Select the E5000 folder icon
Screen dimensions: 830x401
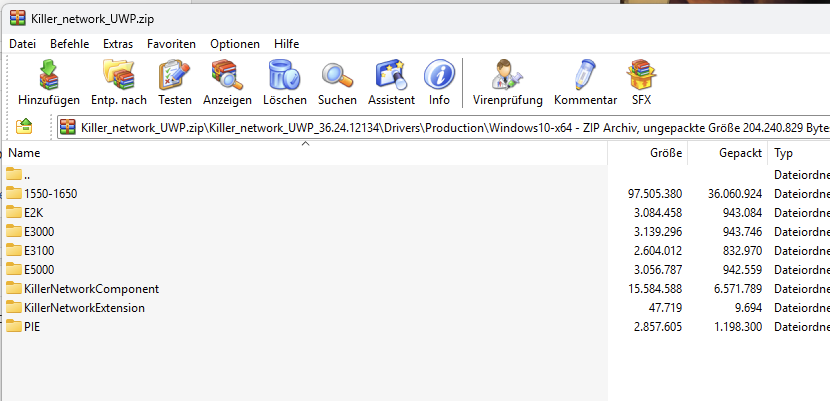(14, 269)
